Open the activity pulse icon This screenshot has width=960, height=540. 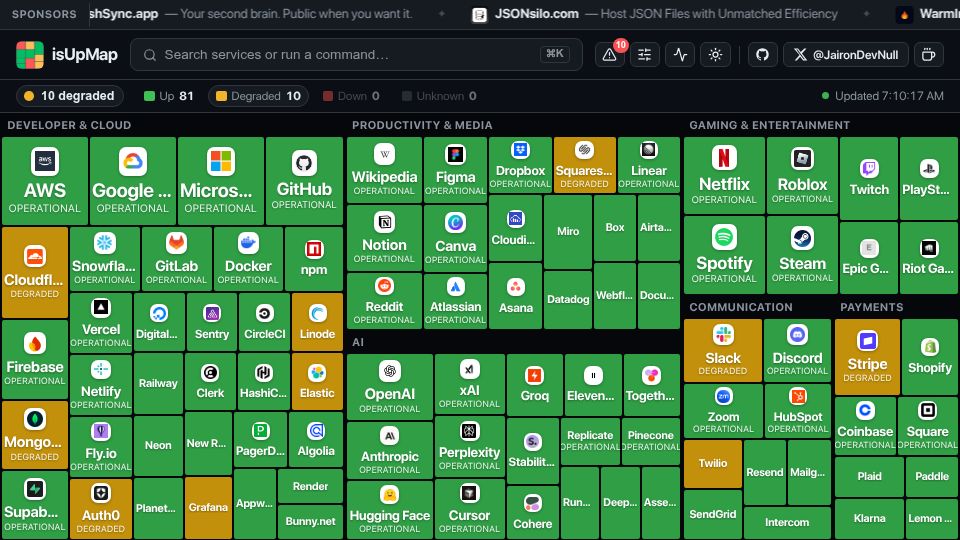pos(680,55)
